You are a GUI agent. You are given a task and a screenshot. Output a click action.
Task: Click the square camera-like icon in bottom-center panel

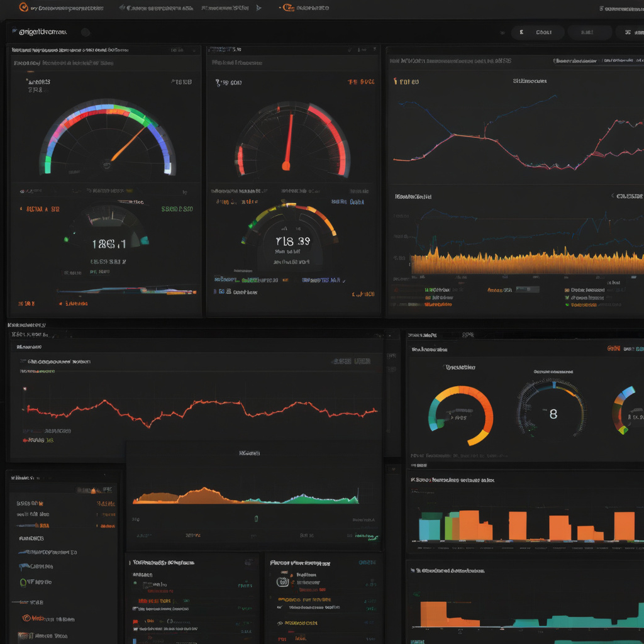(282, 582)
